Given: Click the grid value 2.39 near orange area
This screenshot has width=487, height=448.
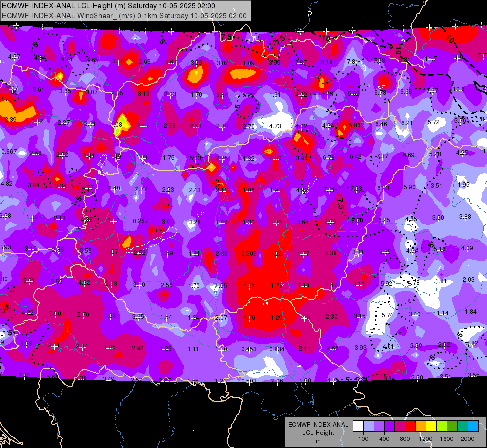Looking at the screenshot, I should 11,119.
